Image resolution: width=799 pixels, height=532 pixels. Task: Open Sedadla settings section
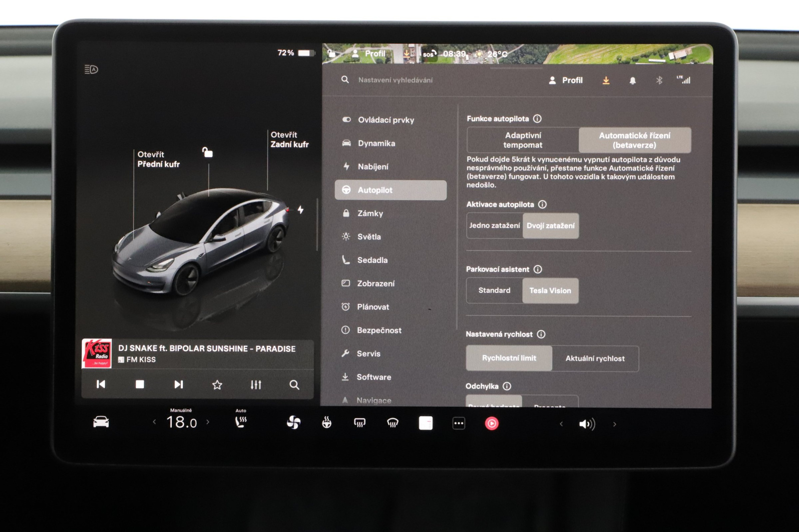click(391, 260)
